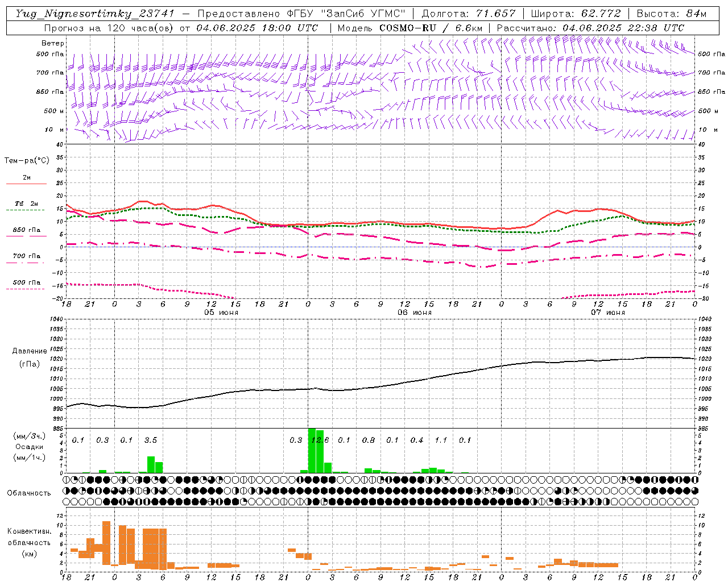Click the "Осадки" precipitation panel label
The image size is (728, 582).
30,447
